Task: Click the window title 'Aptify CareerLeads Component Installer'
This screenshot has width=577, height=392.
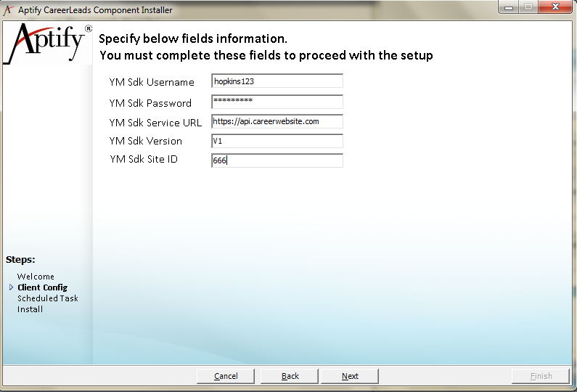Action: point(95,10)
